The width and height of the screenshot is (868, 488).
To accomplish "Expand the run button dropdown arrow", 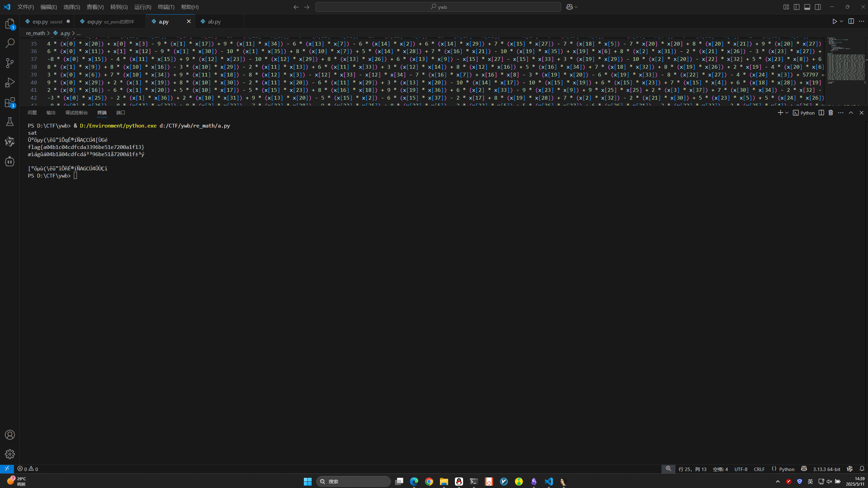I will (841, 21).
